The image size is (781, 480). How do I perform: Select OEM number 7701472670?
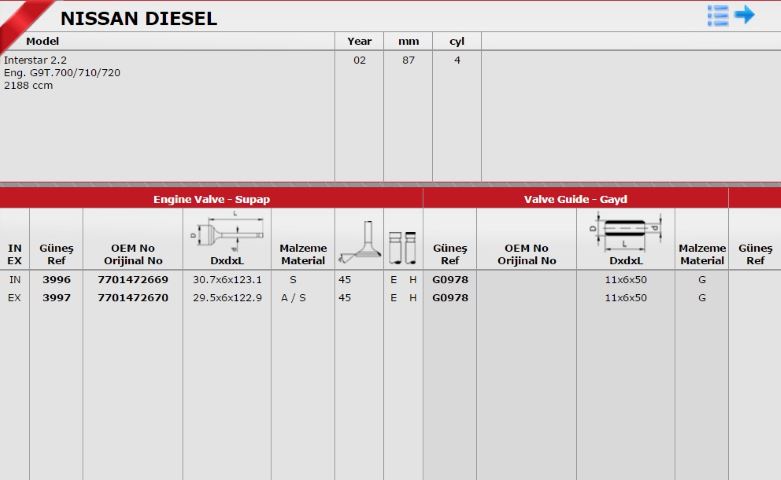[133, 297]
